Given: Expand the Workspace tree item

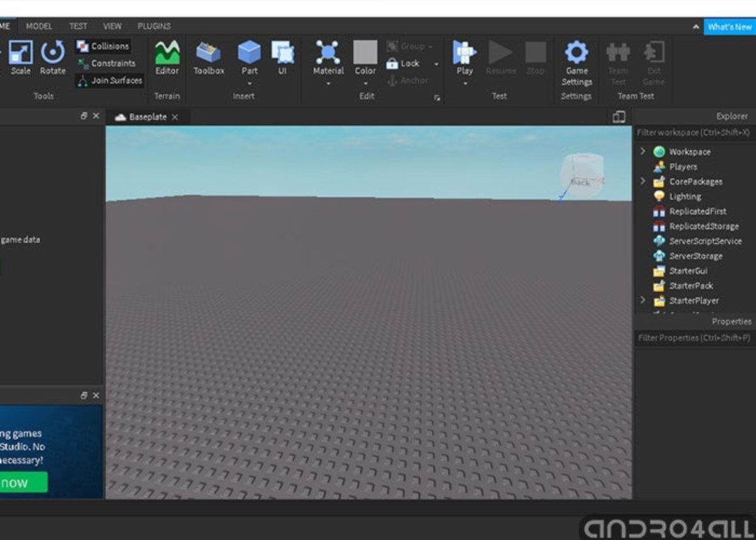Looking at the screenshot, I should point(643,151).
